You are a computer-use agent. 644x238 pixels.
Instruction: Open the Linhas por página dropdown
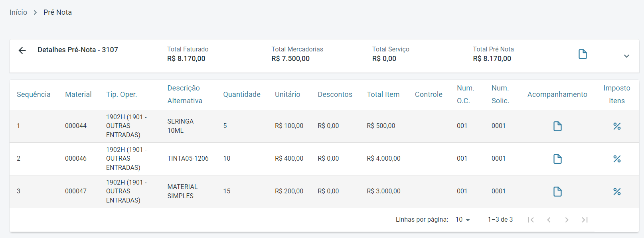pyautogui.click(x=463, y=220)
